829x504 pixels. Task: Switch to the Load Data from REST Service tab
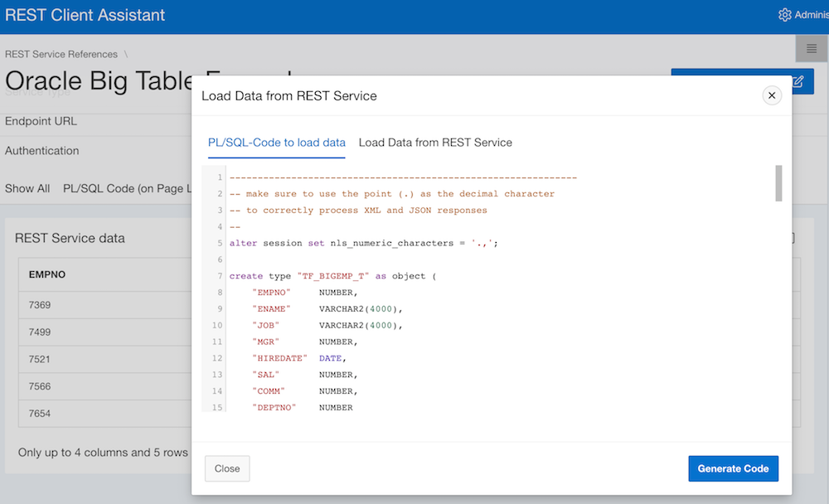coord(434,142)
